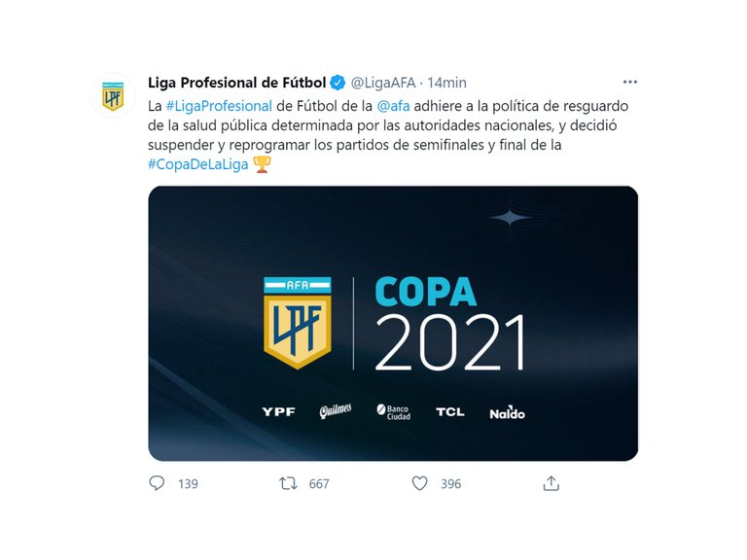Click the 396 likes count
747x560 pixels.
coord(450,484)
